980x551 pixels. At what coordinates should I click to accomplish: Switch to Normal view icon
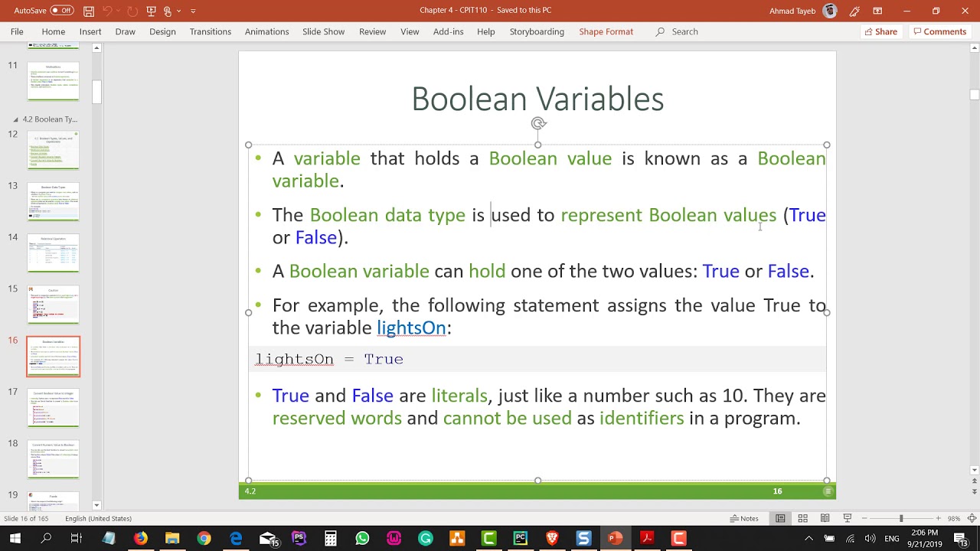point(780,518)
